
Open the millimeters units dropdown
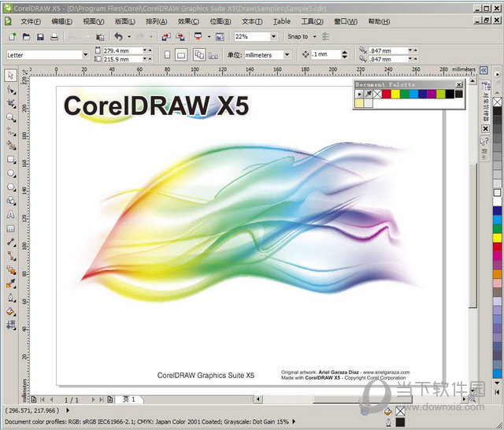pyautogui.click(x=287, y=55)
